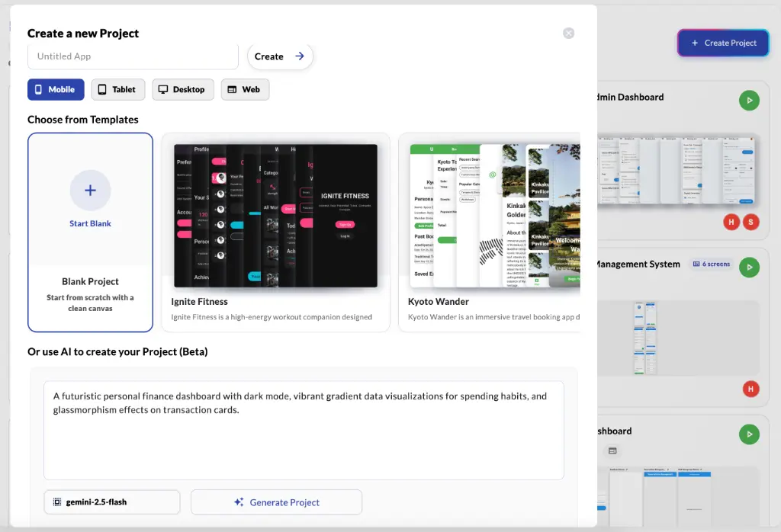The image size is (781, 532).
Task: Open the Ignite Fitness template thumbnail
Action: (x=275, y=216)
